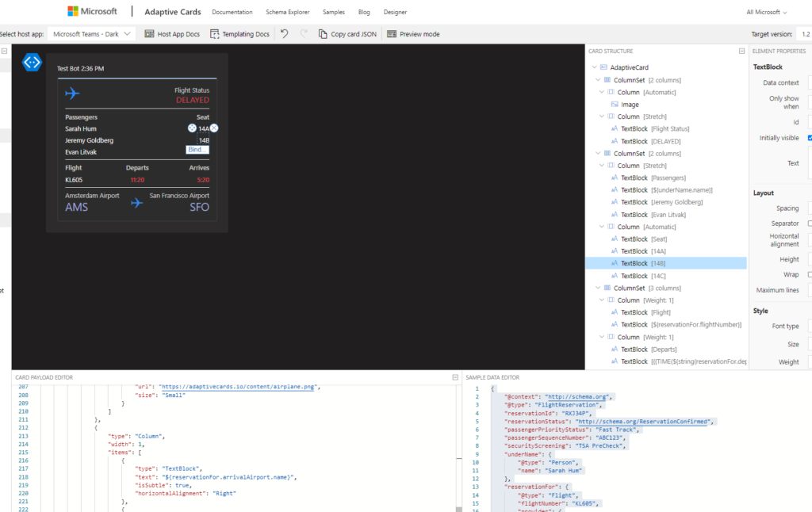Open the ReservationConfirmed schema link

[x=642, y=422]
